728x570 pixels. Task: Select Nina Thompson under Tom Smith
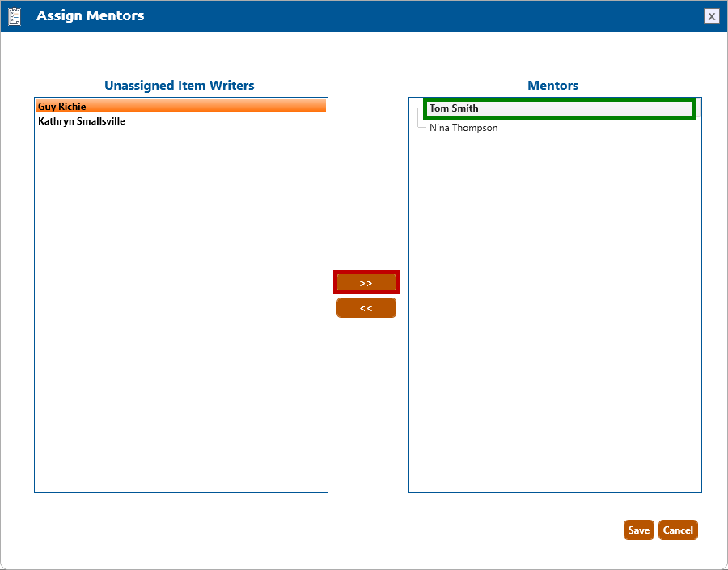pyautogui.click(x=463, y=128)
